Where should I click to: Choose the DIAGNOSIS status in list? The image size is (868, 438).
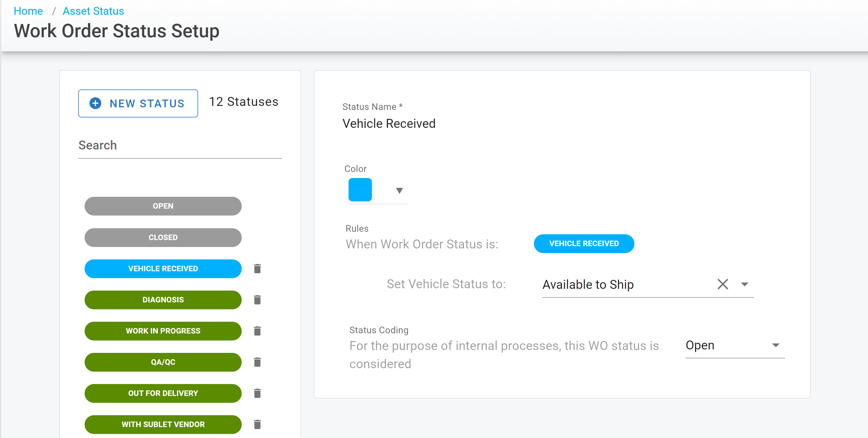163,300
